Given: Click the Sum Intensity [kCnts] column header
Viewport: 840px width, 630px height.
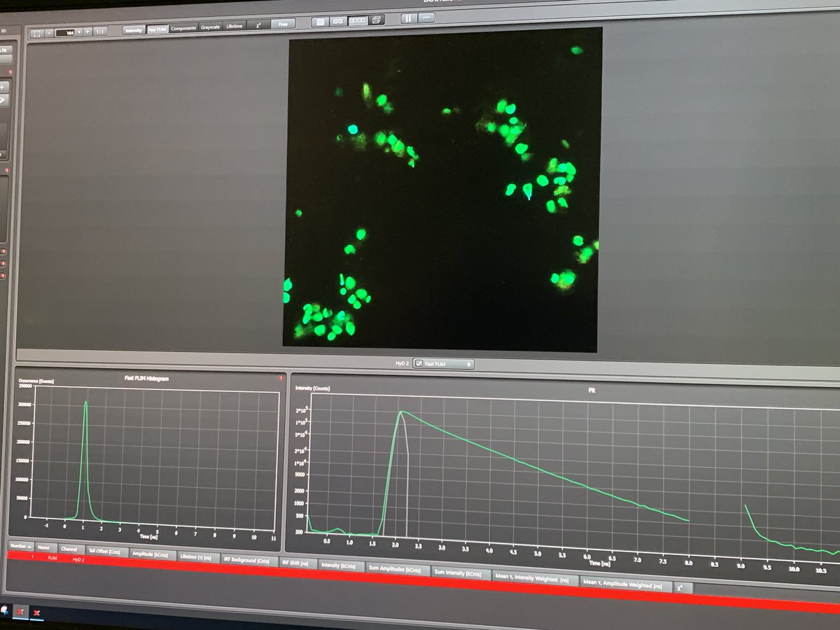Looking at the screenshot, I should pyautogui.click(x=459, y=573).
